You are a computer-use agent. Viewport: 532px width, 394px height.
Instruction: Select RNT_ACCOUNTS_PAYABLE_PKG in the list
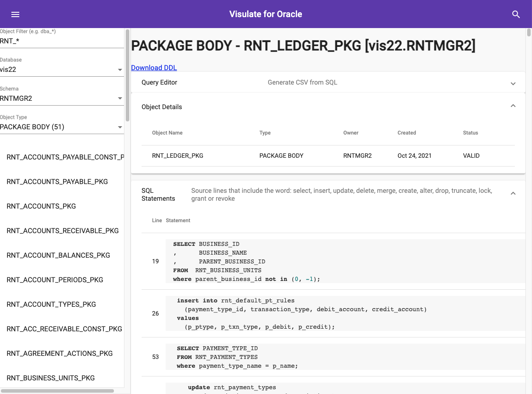coord(57,181)
